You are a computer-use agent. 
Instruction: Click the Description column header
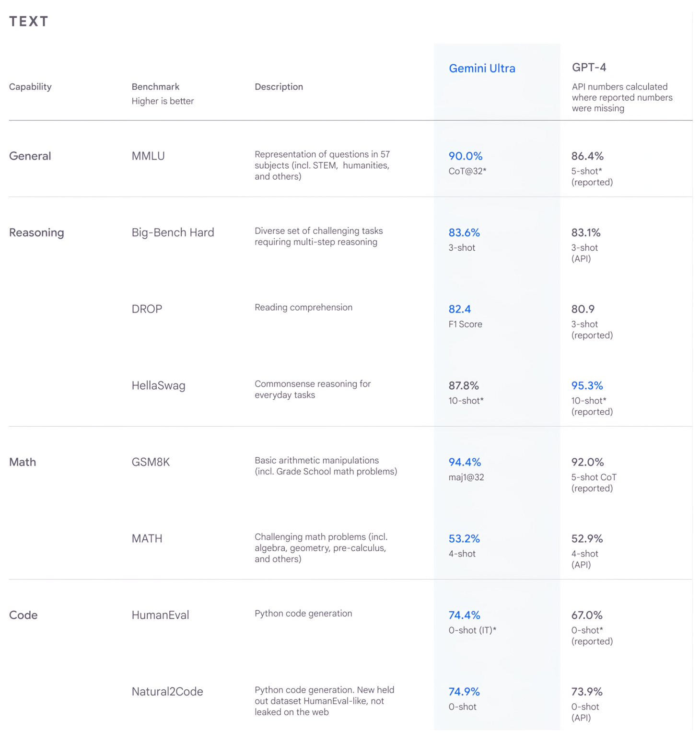(x=279, y=87)
